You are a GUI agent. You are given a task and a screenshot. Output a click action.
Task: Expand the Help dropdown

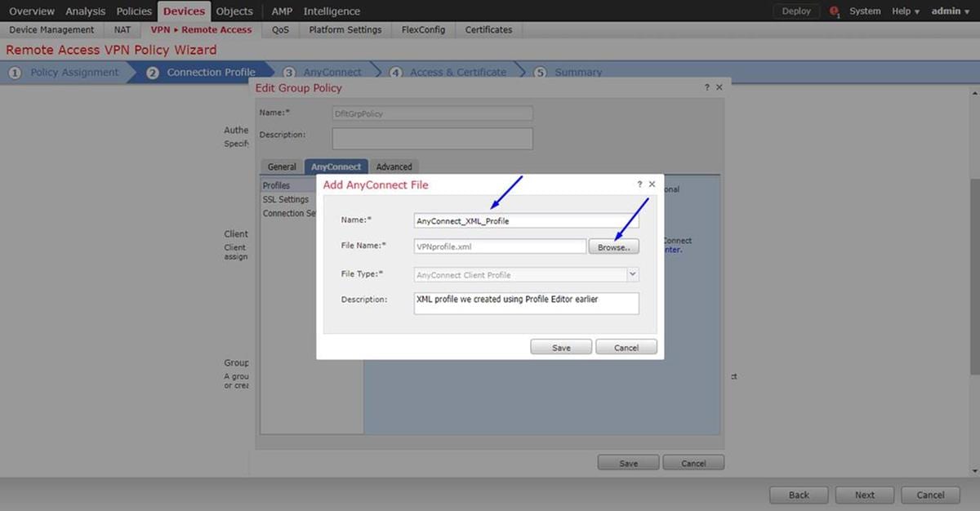pyautogui.click(x=906, y=11)
